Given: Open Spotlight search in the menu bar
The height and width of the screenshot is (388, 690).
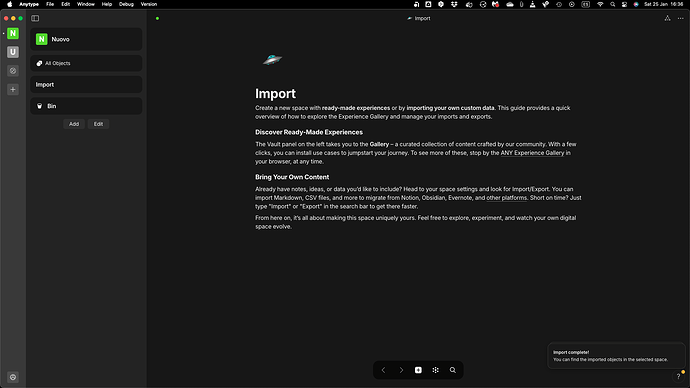Looking at the screenshot, I should point(613,4).
